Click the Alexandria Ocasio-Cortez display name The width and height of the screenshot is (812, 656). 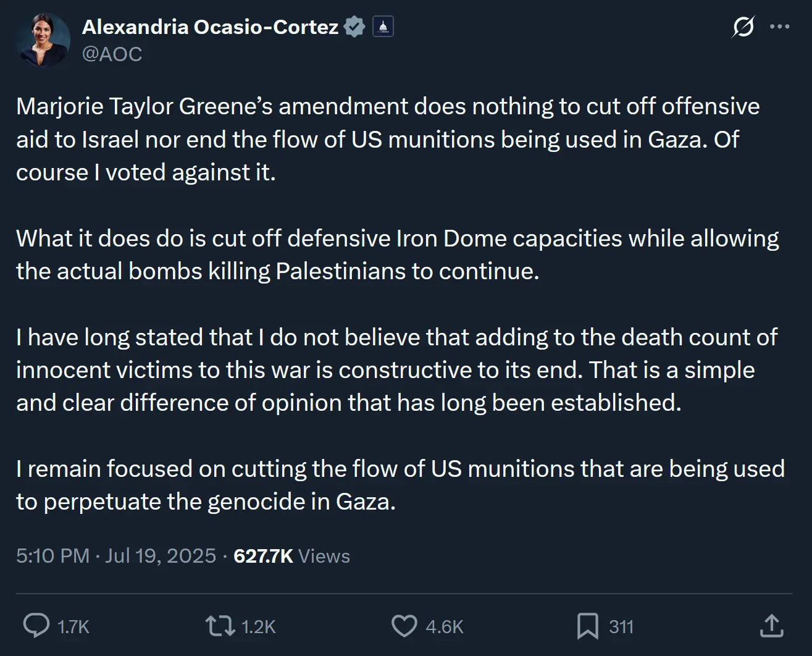[x=210, y=27]
